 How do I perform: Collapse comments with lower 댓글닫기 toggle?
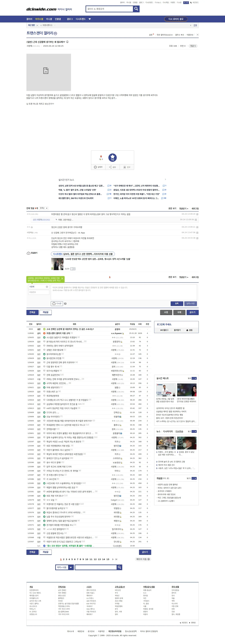coord(184,277)
